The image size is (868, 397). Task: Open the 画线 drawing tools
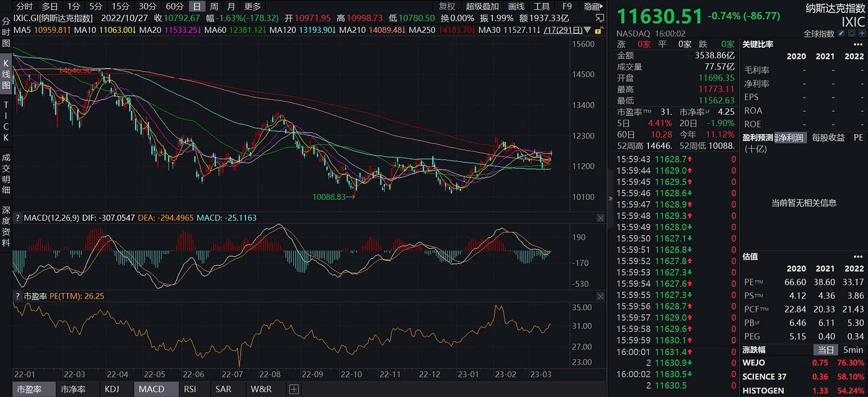516,6
